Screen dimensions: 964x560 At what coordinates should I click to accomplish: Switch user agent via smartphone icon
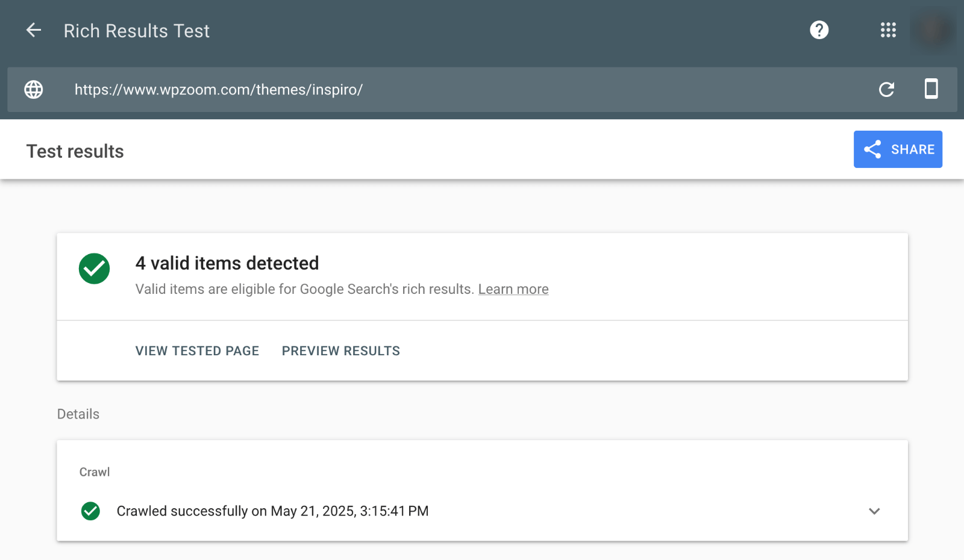coord(931,89)
